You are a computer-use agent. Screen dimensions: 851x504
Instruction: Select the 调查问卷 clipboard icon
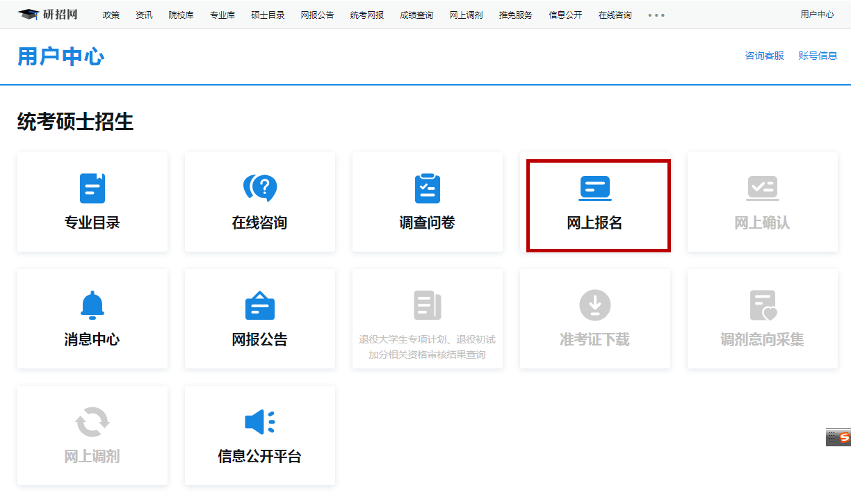428,188
